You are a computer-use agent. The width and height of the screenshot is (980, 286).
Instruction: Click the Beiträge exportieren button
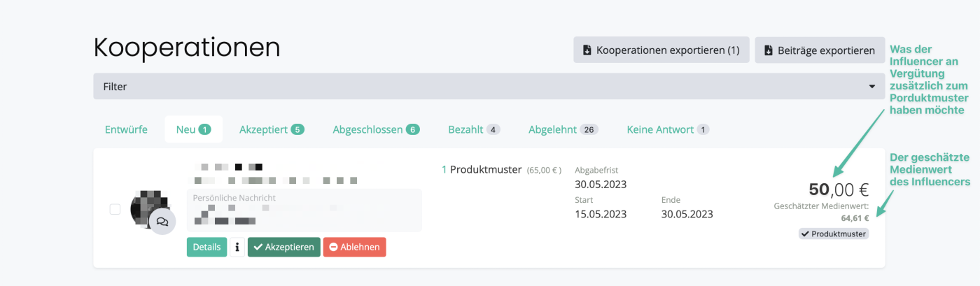(819, 50)
